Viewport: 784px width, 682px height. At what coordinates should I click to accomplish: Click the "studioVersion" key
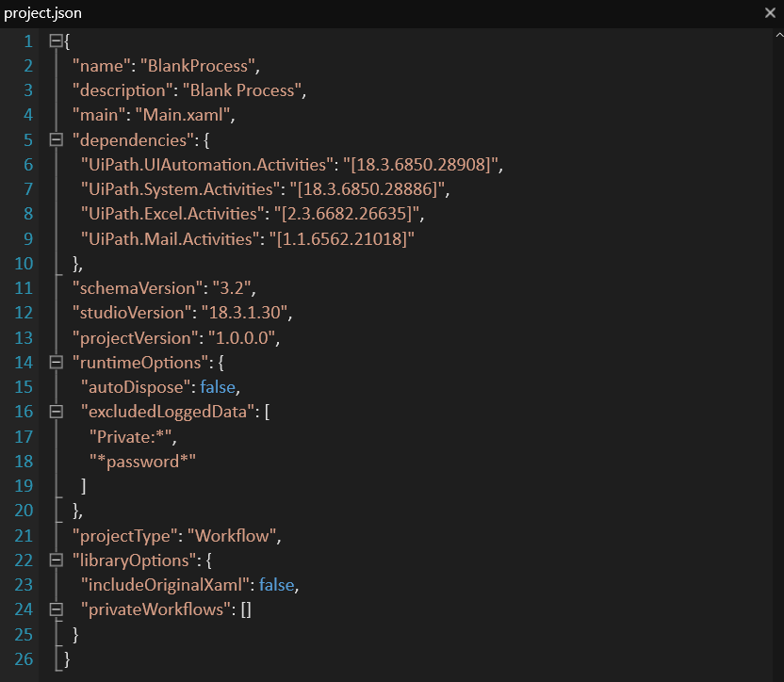click(132, 313)
